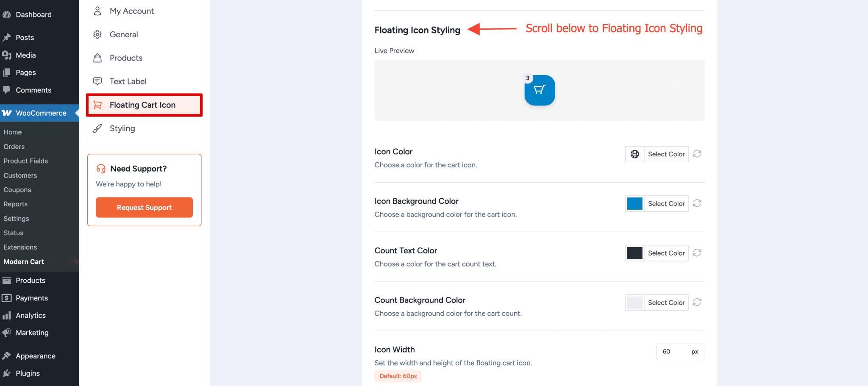The image size is (868, 386).
Task: Click the headset icon in Need Support box
Action: pyautogui.click(x=100, y=168)
